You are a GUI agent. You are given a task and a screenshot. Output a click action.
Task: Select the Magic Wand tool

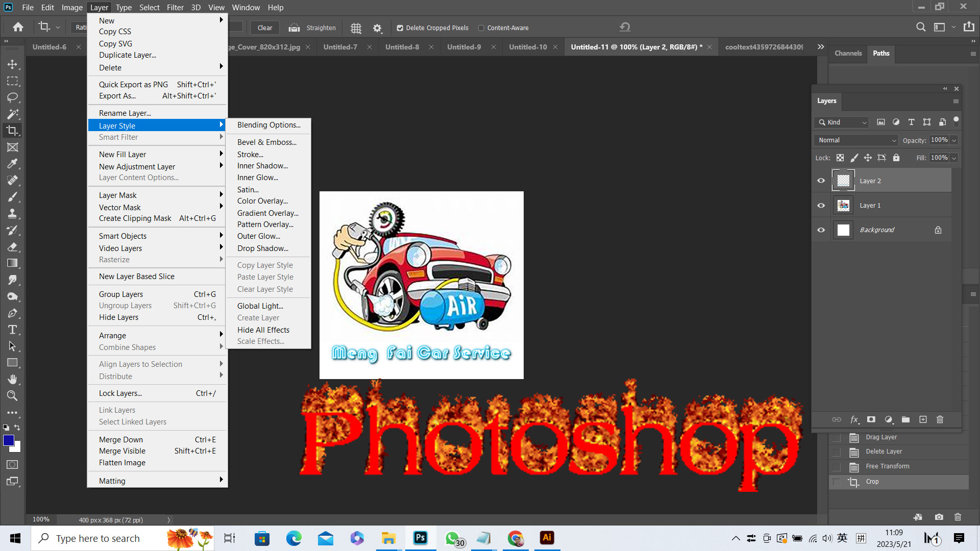(12, 114)
